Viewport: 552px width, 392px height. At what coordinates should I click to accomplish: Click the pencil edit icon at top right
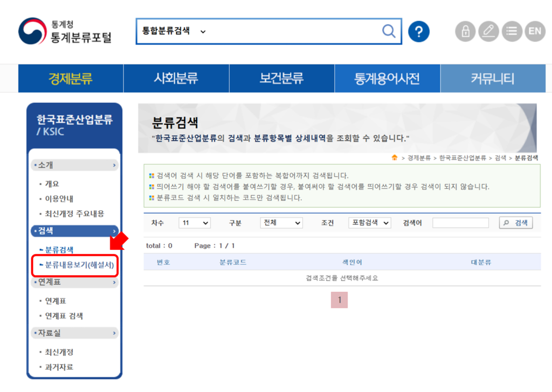pos(488,31)
